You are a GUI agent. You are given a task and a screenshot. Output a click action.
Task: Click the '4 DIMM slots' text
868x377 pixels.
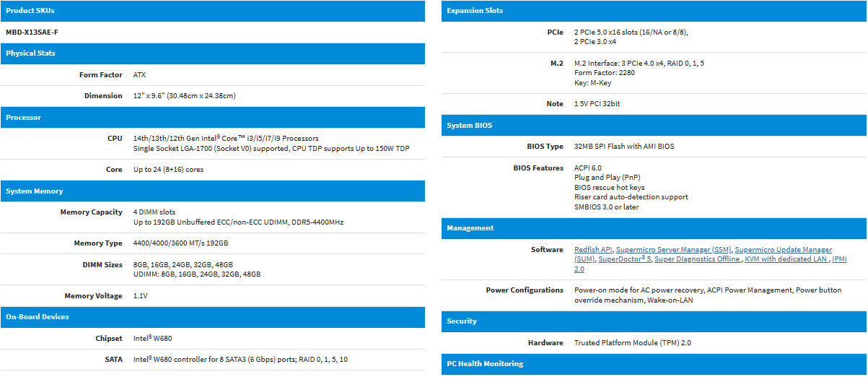tap(154, 212)
